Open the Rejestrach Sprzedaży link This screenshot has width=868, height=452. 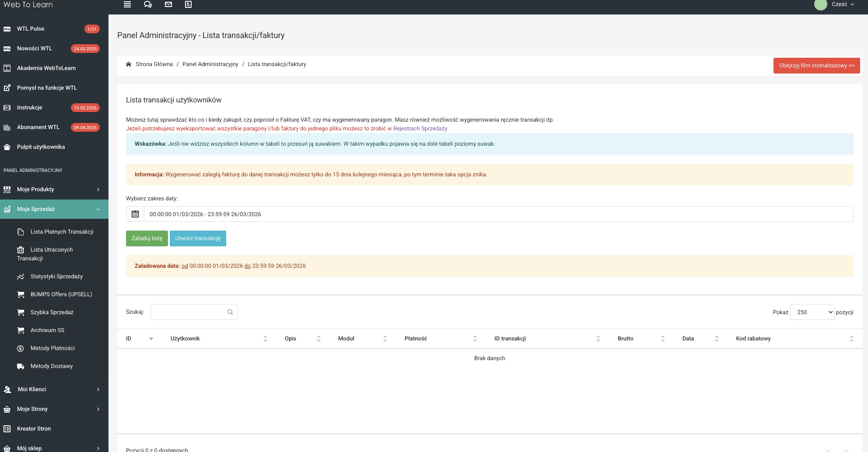pos(420,129)
